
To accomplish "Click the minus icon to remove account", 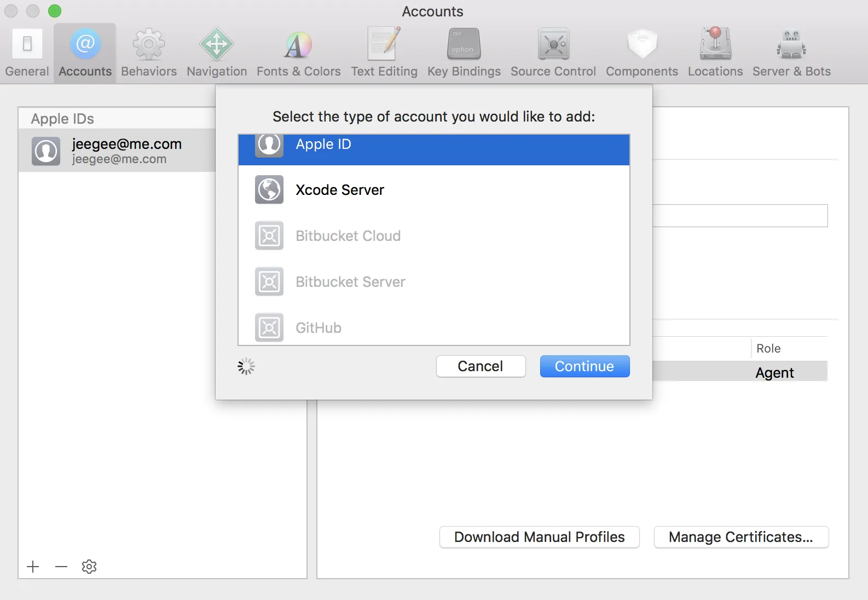I will pos(61,567).
